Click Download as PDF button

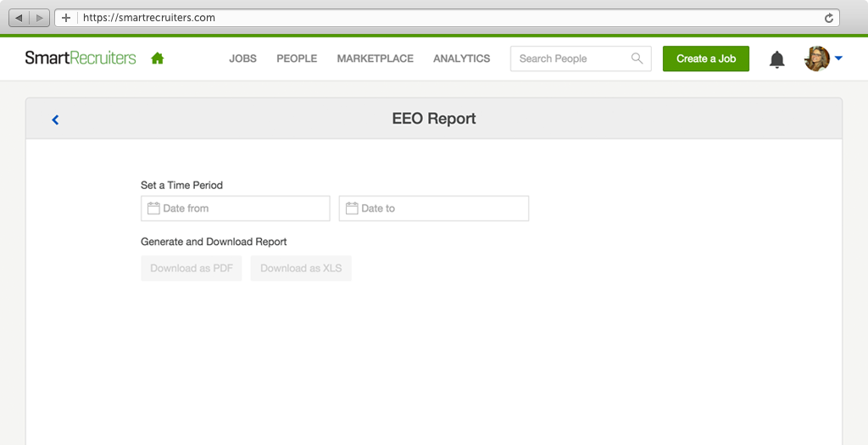pos(192,268)
